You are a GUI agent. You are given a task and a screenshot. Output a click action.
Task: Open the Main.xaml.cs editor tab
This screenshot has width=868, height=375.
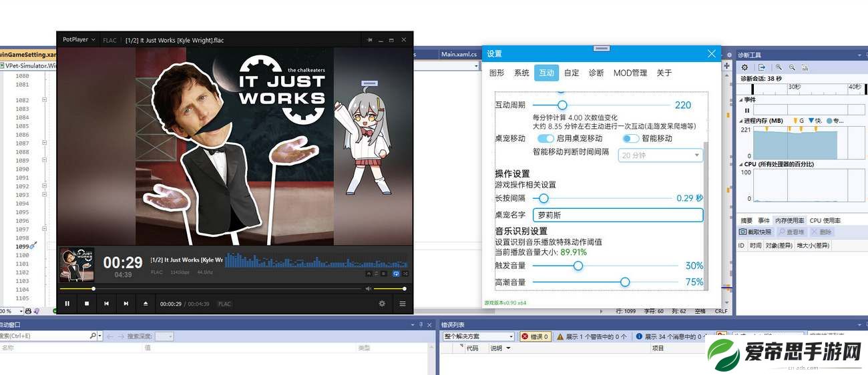(459, 54)
